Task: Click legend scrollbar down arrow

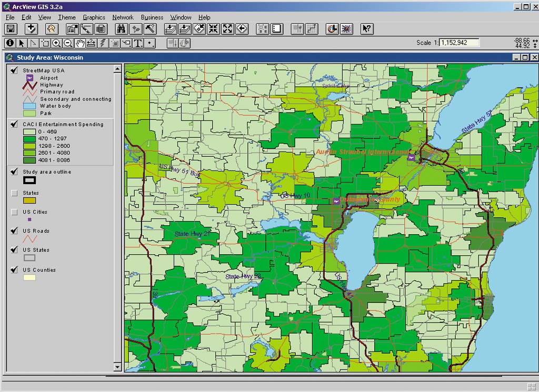Action: point(117,367)
